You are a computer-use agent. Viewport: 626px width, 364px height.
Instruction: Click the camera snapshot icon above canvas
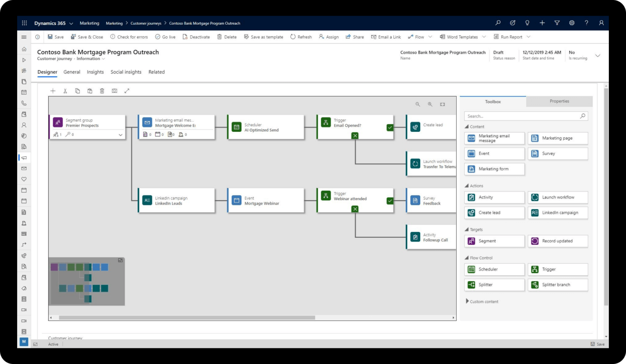pyautogui.click(x=114, y=91)
